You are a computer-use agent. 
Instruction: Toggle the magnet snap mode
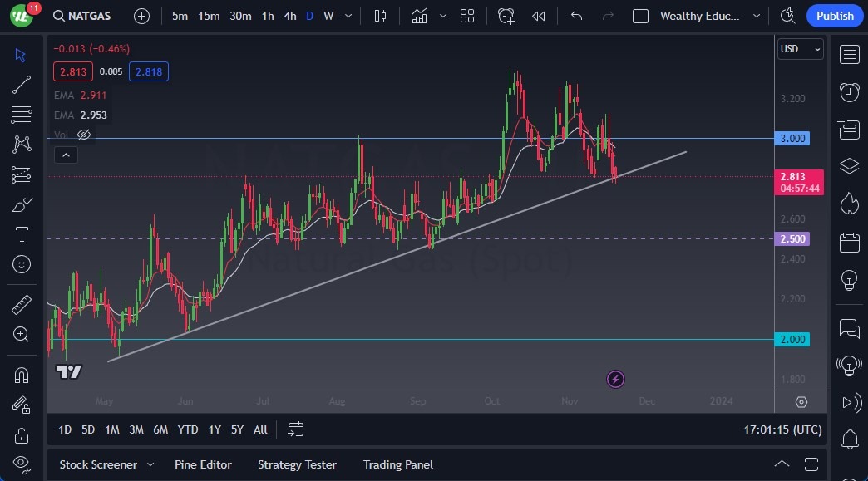tap(22, 375)
